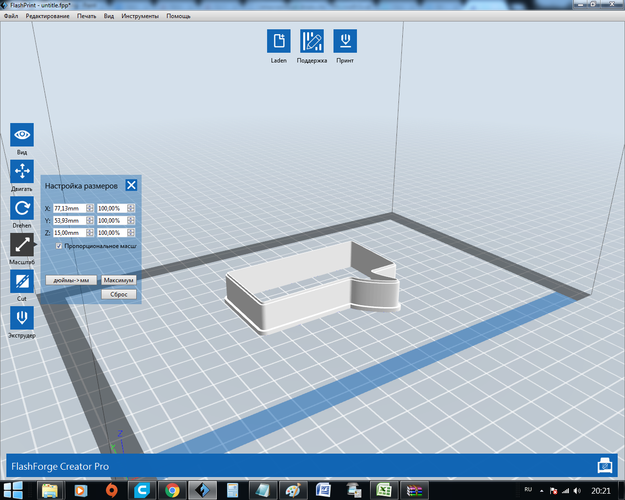Open Origin from the taskbar

pyautogui.click(x=112, y=490)
